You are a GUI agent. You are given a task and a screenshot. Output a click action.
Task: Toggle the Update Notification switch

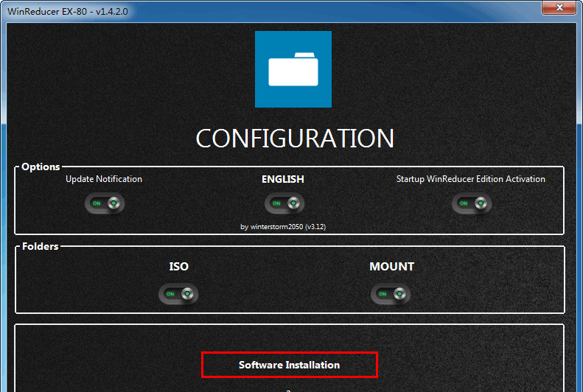click(105, 203)
